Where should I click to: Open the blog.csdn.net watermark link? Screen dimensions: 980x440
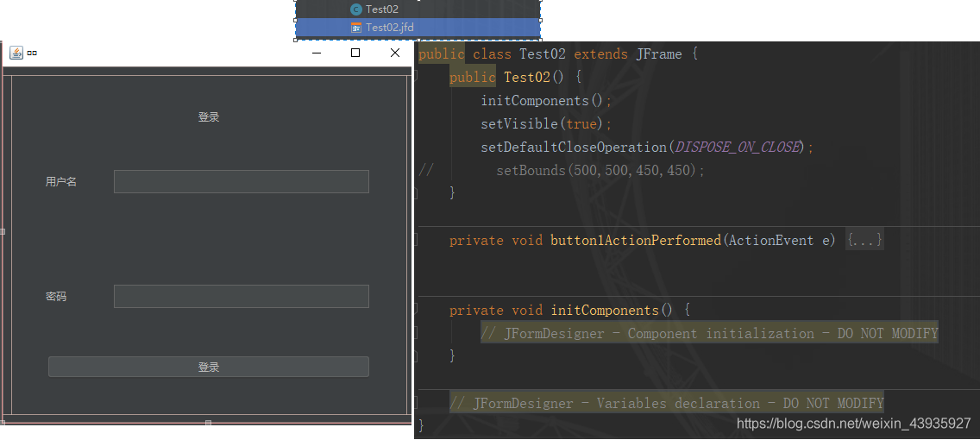coord(853,424)
